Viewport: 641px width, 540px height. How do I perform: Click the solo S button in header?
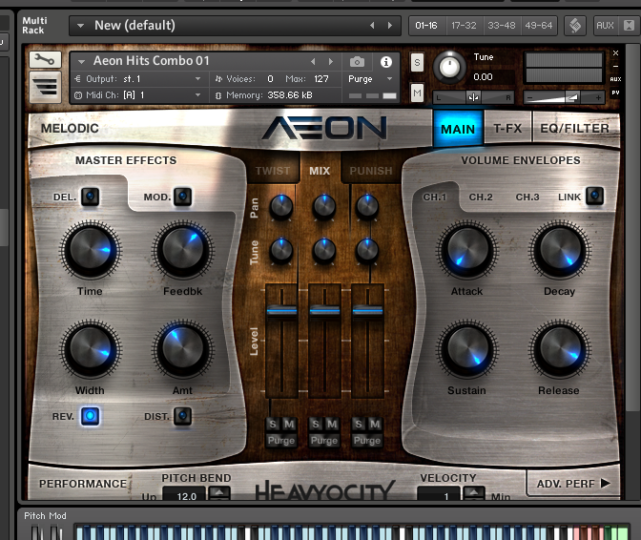[x=416, y=63]
